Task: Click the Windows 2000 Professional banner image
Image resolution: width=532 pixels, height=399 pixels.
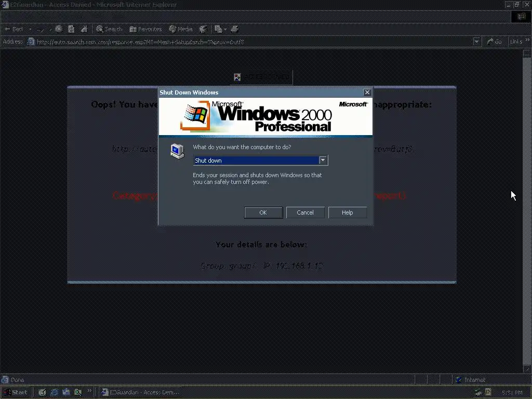Action: (x=265, y=117)
